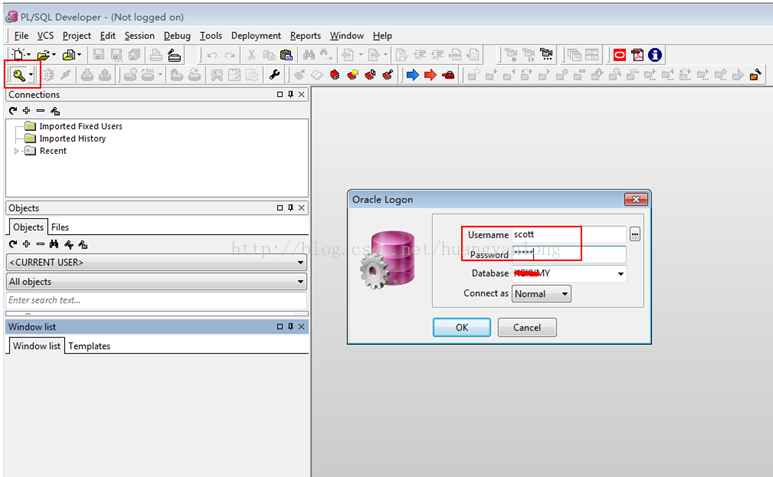Open the Debug menu
This screenshot has height=477, width=773.
177,35
